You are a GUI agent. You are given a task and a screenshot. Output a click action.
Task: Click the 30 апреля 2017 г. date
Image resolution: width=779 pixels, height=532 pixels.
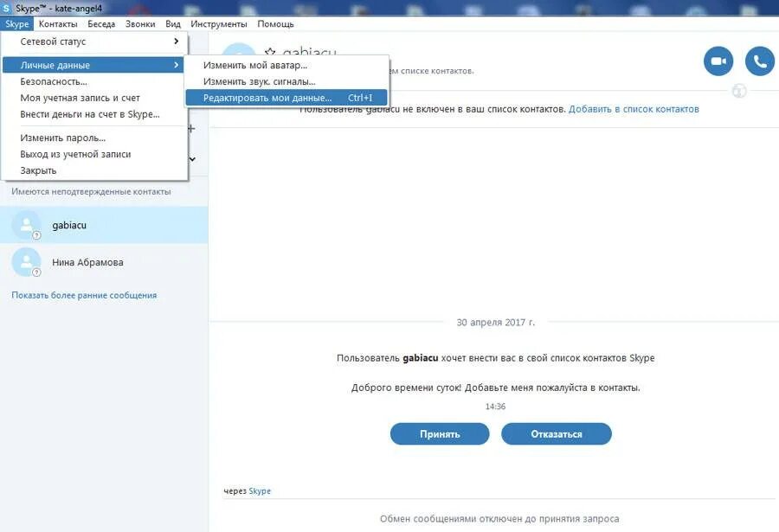496,323
